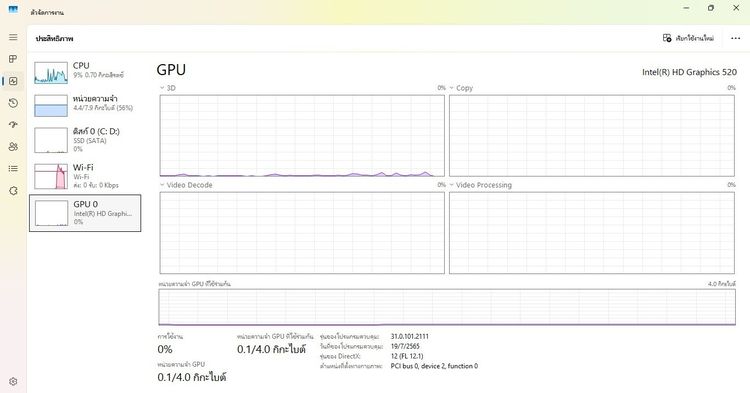750x393 pixels.
Task: Select the CPU performance item
Action: click(x=85, y=72)
